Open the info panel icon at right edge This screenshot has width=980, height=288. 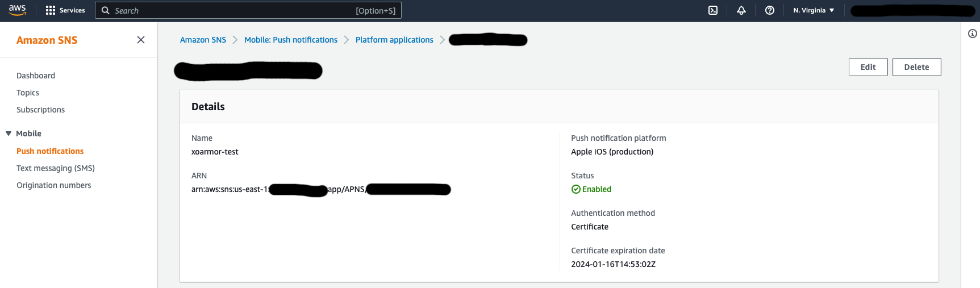tap(972, 34)
